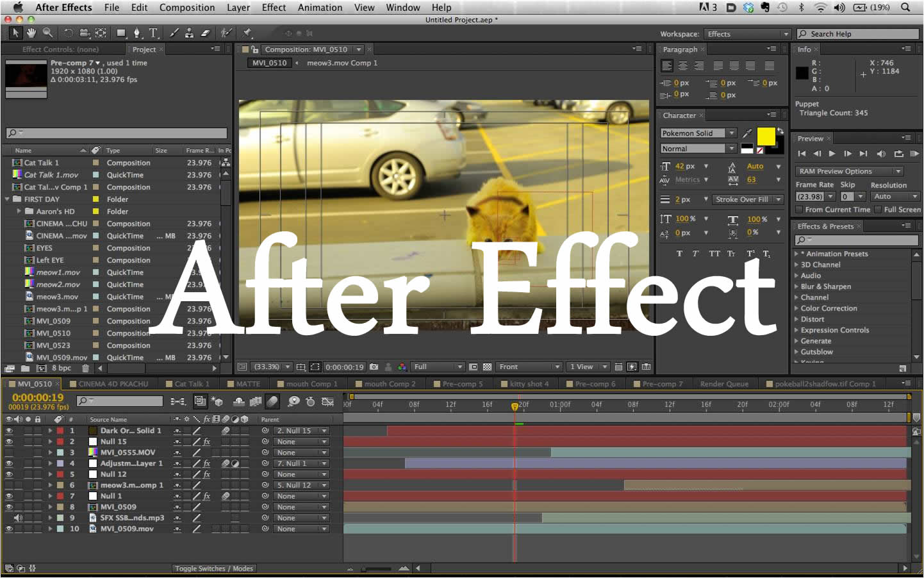Viewport: 924px width, 578px height.
Task: Toggle transparency grid in composition viewer
Action: tap(488, 367)
